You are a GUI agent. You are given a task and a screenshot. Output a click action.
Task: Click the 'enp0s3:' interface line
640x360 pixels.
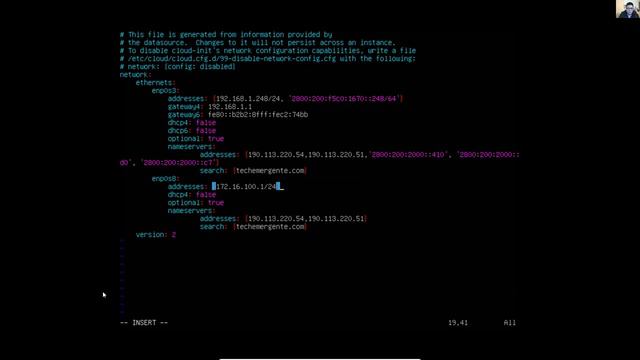166,91
